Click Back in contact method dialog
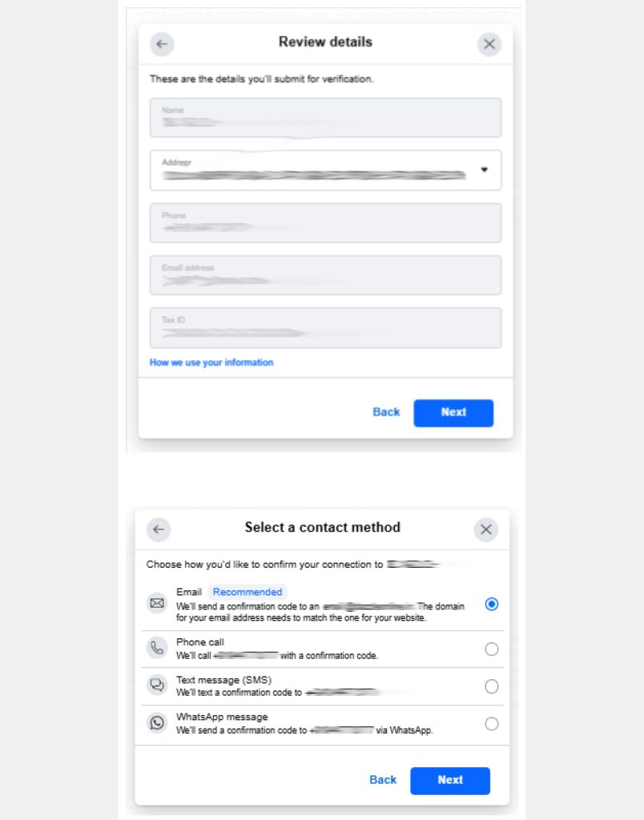The height and width of the screenshot is (820, 644). click(383, 780)
